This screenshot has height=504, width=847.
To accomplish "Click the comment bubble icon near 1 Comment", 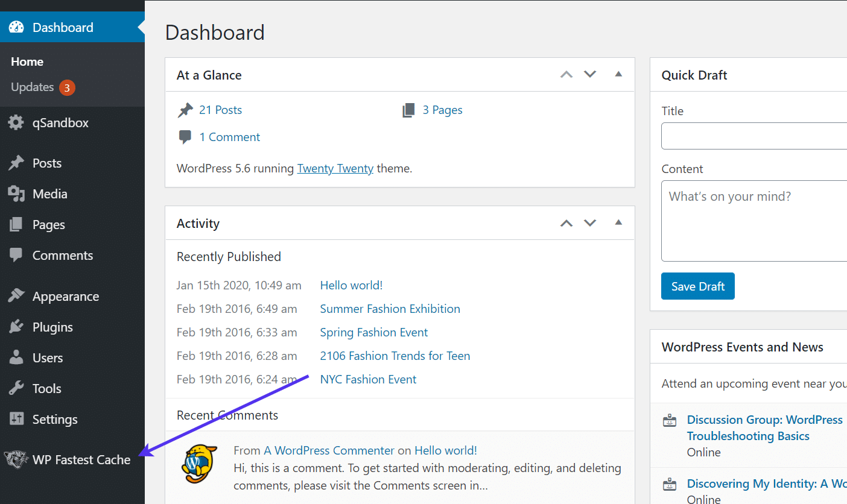I will (x=185, y=136).
